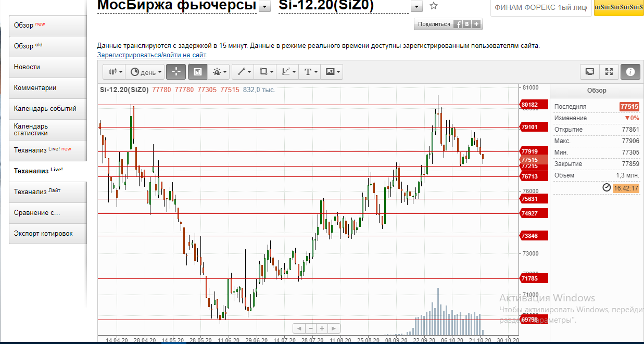The image size is (644, 344).
Task: Click the Обзор panel header
Action: click(597, 91)
